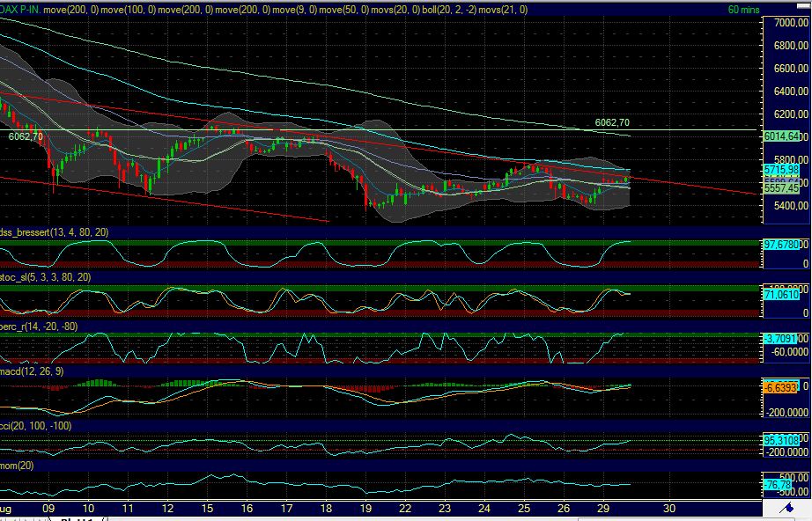Click the macd(12, 26, 9) panel label
The height and width of the screenshot is (521, 812).
coord(33,372)
